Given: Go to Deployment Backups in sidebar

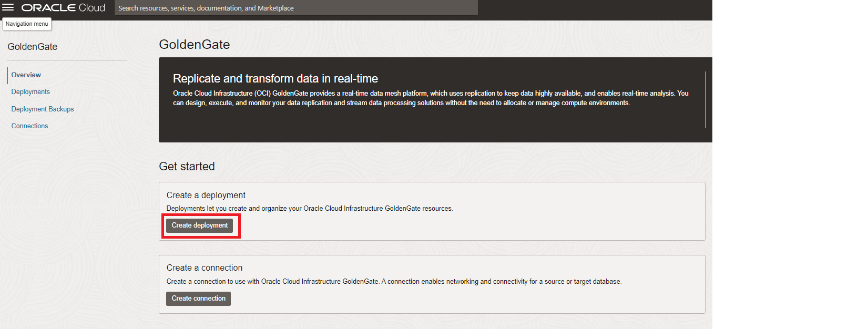Looking at the screenshot, I should (x=43, y=109).
